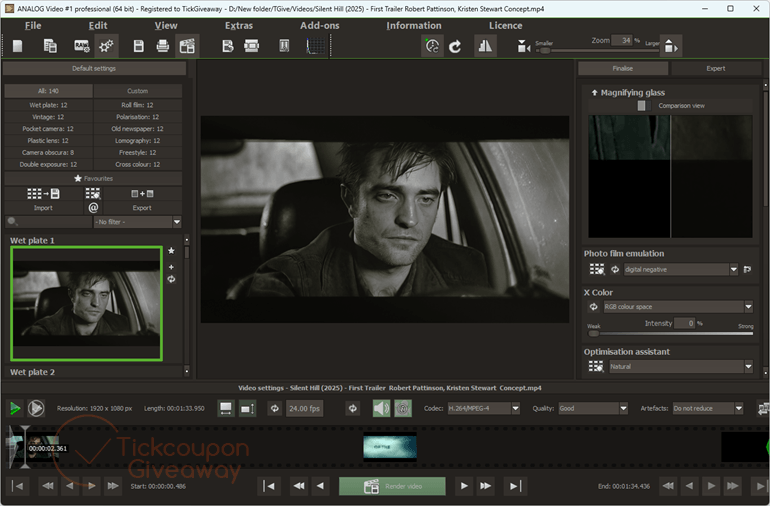Click the zoom larger icon
770x506 pixels.
[x=670, y=46]
